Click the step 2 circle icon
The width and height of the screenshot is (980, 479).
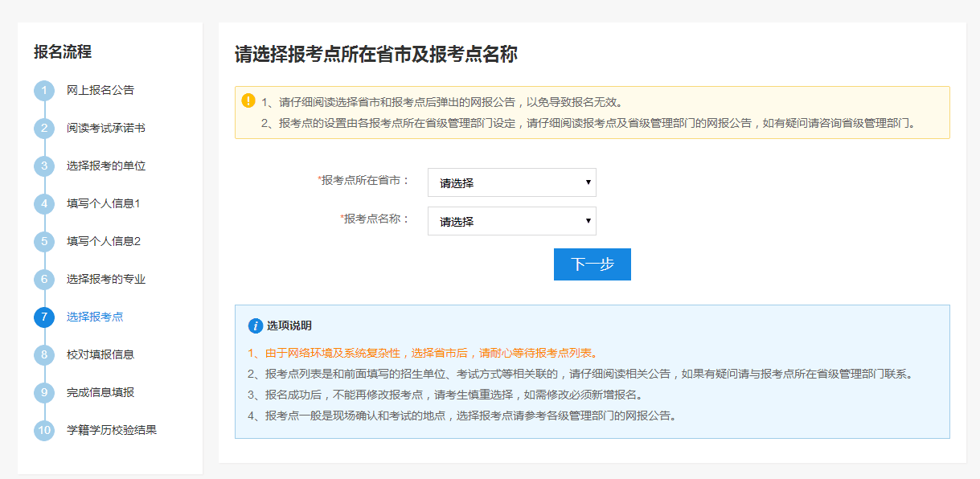44,129
